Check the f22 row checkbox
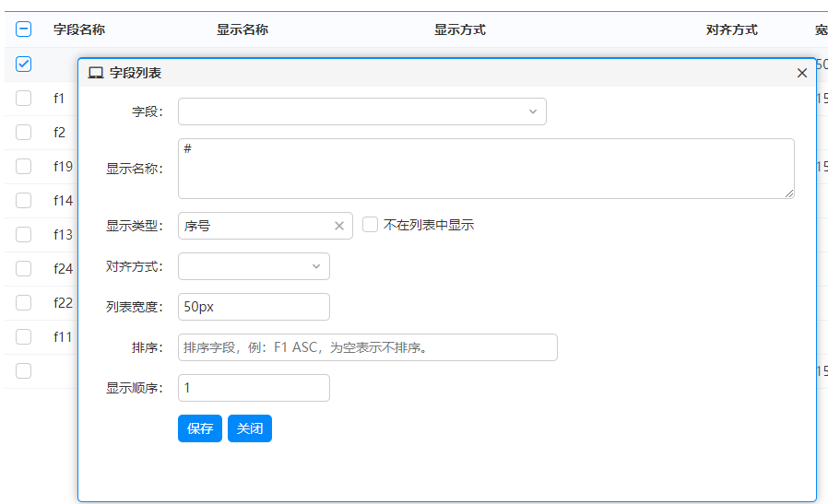 pyautogui.click(x=23, y=302)
